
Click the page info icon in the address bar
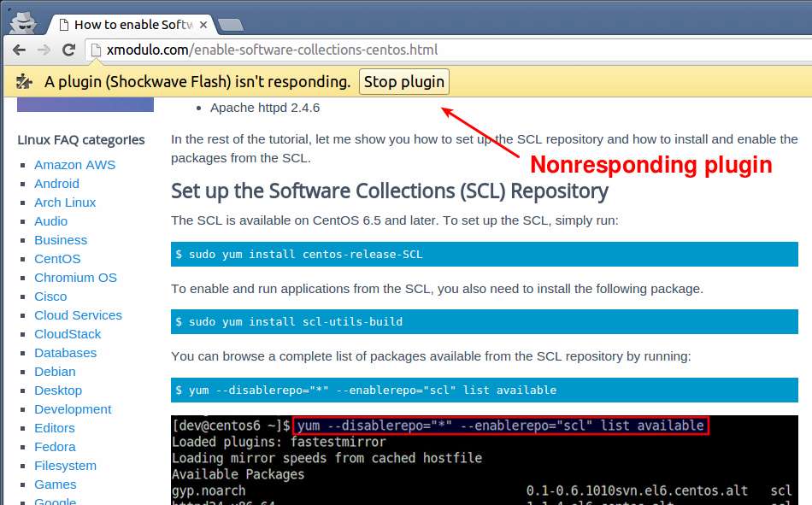click(96, 50)
